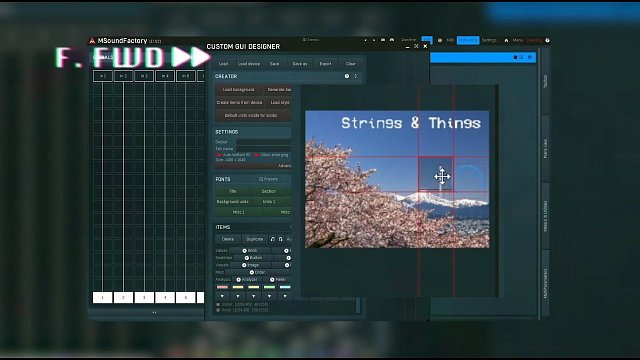Expand the double-dot handle below channel strips

(x=154, y=313)
